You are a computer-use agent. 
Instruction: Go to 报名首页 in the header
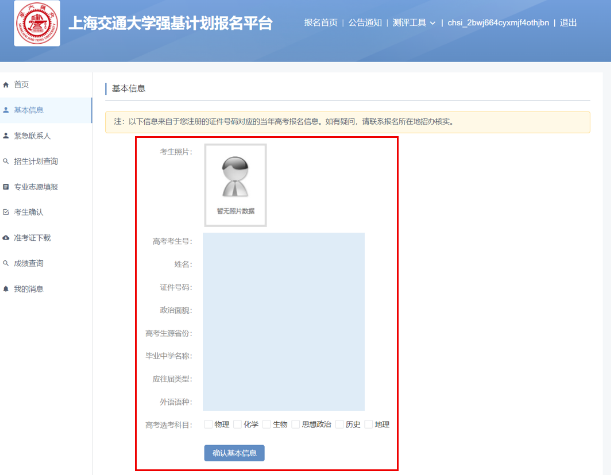[x=321, y=22]
